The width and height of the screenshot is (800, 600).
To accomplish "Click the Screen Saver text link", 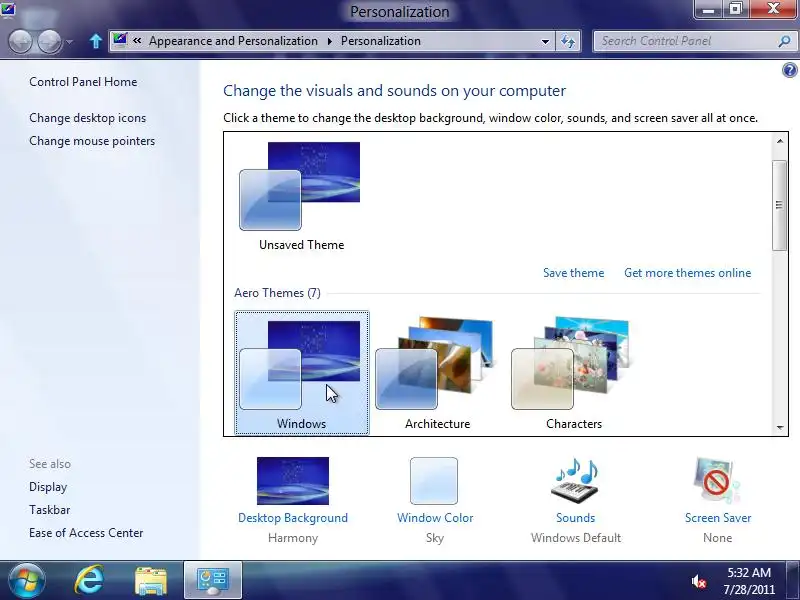I will click(718, 518).
